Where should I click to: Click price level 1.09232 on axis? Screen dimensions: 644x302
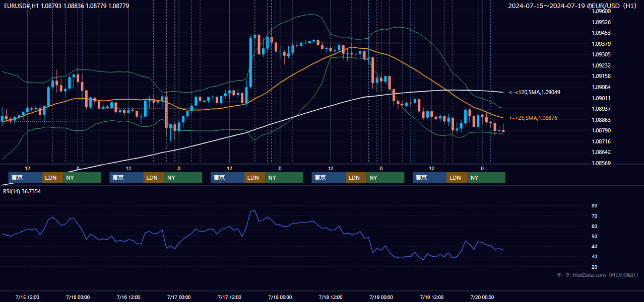point(601,65)
